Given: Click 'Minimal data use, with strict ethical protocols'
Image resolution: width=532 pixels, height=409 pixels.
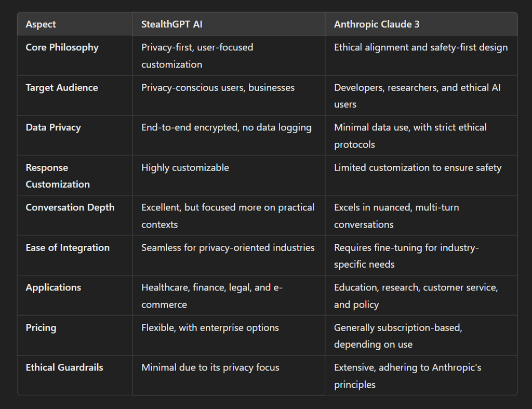Looking at the screenshot, I should click(410, 136).
